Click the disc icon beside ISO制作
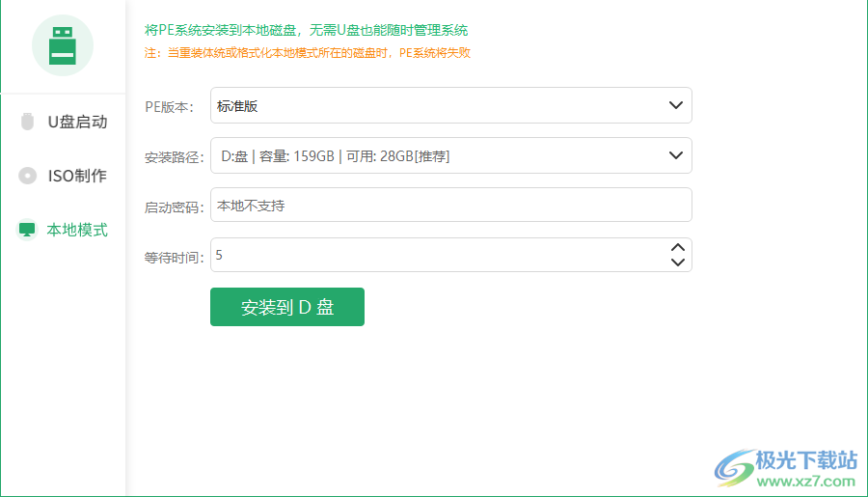 [28, 176]
